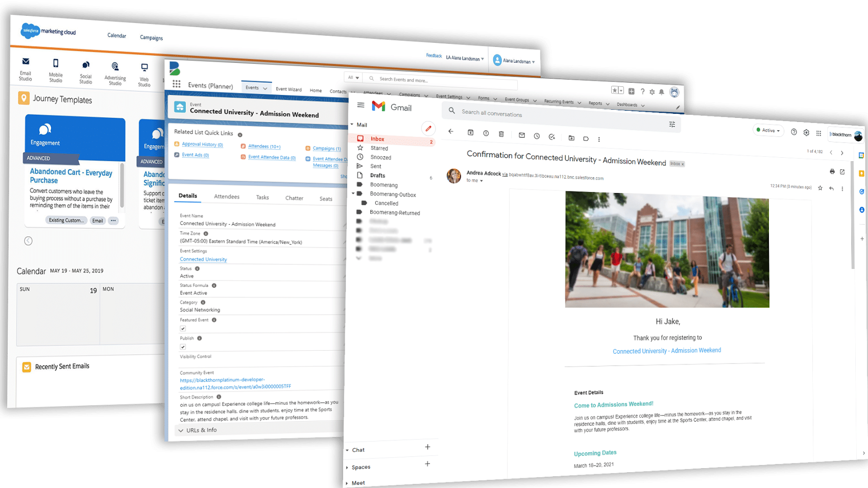
Task: Click the Feedback link in Marketing Cloud
Action: click(434, 56)
